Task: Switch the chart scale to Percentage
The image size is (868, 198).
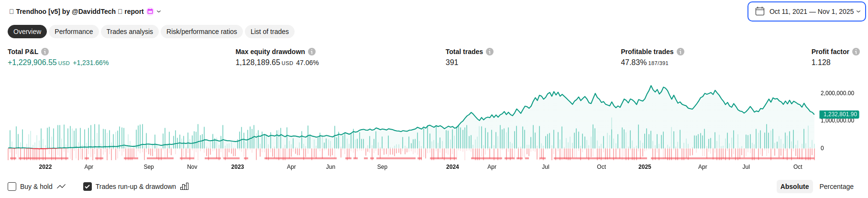Action: tap(836, 187)
